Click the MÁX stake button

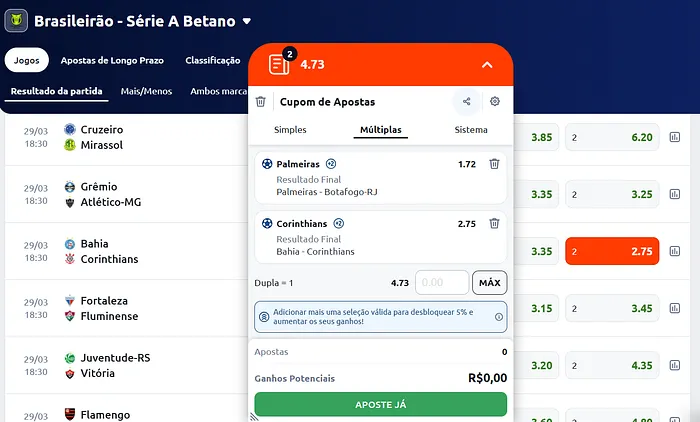pyautogui.click(x=489, y=283)
